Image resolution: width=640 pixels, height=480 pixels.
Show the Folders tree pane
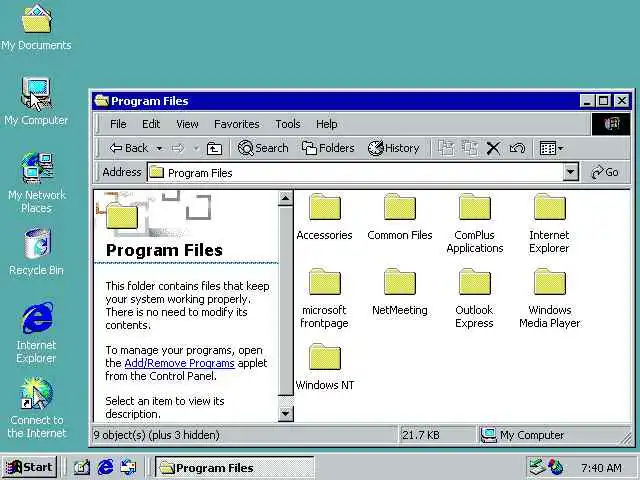click(328, 148)
